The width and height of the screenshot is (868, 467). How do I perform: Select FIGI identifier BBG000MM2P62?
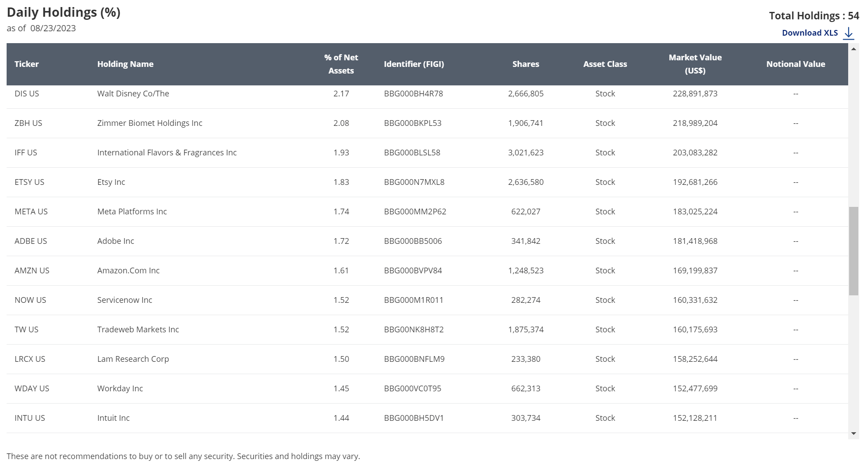point(415,212)
